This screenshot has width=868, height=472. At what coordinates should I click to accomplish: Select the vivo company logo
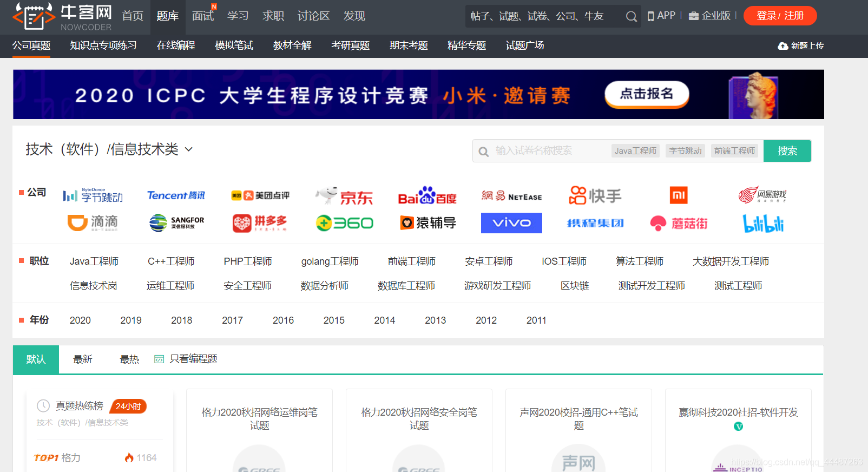[511, 222]
